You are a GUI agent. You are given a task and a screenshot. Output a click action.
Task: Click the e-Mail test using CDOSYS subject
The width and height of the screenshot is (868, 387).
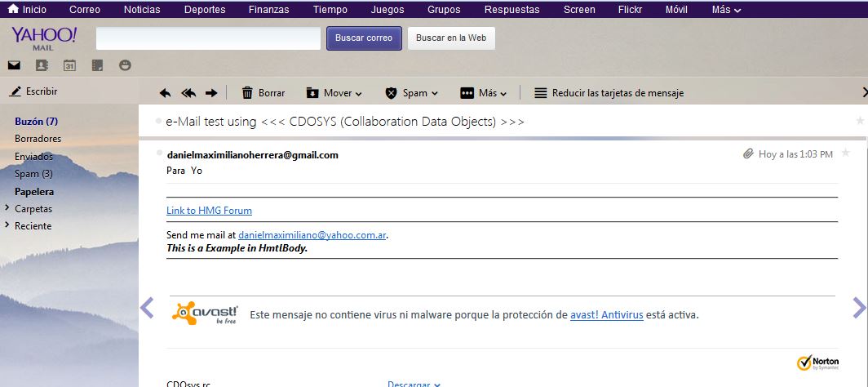(345, 122)
